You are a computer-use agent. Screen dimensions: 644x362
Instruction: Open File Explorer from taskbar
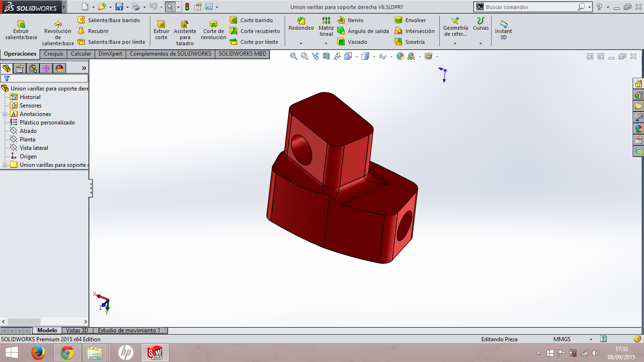coord(95,352)
